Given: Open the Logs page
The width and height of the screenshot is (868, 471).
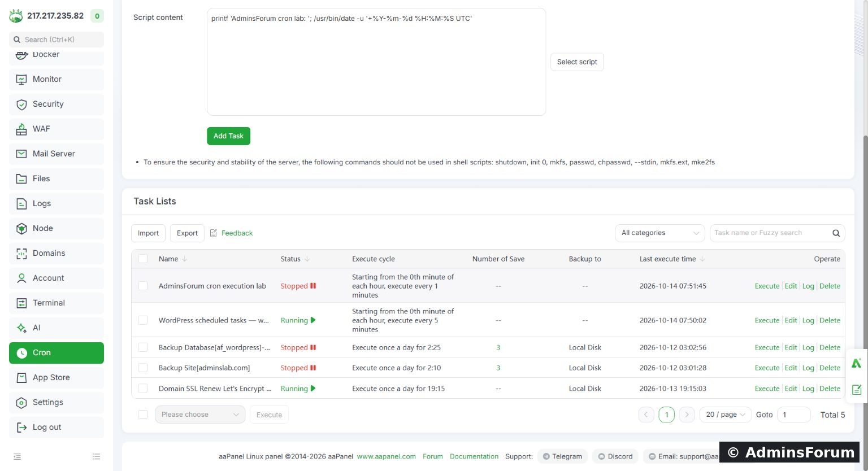Looking at the screenshot, I should point(57,203).
